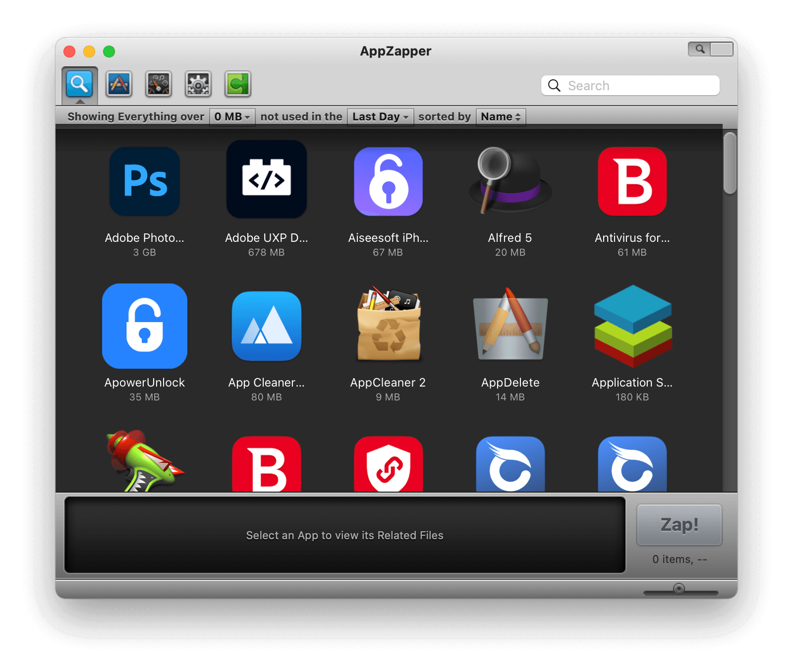793x672 pixels.
Task: Open the green plugins toolbar icon
Action: pyautogui.click(x=238, y=84)
